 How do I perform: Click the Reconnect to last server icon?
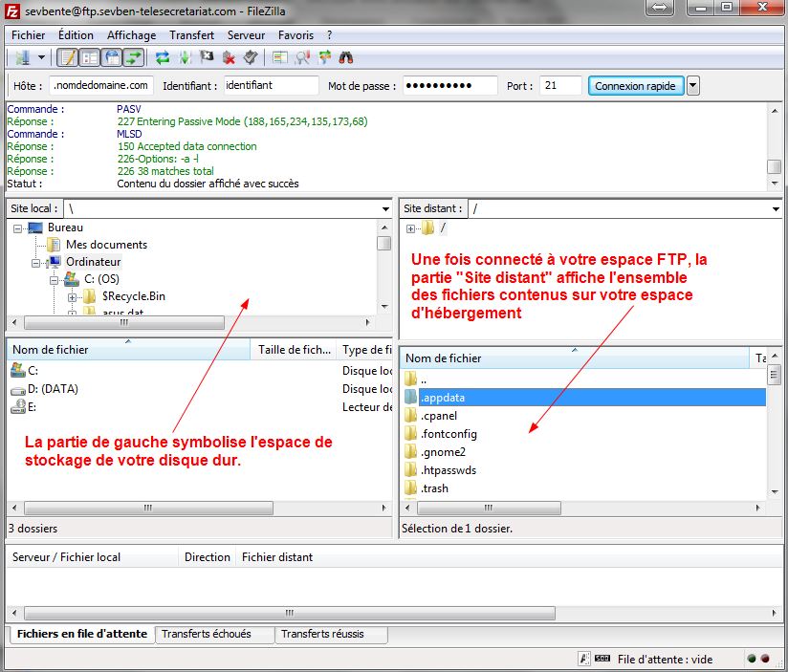point(250,57)
